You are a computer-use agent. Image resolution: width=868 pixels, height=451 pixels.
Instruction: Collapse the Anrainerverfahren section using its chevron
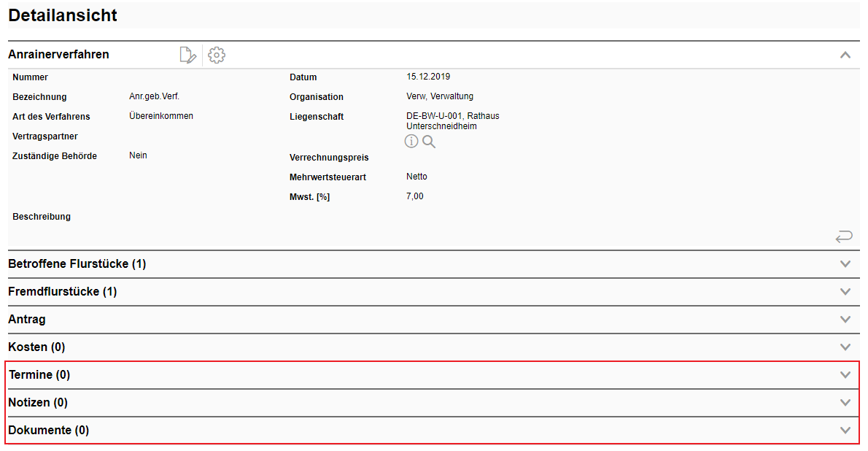pyautogui.click(x=845, y=55)
